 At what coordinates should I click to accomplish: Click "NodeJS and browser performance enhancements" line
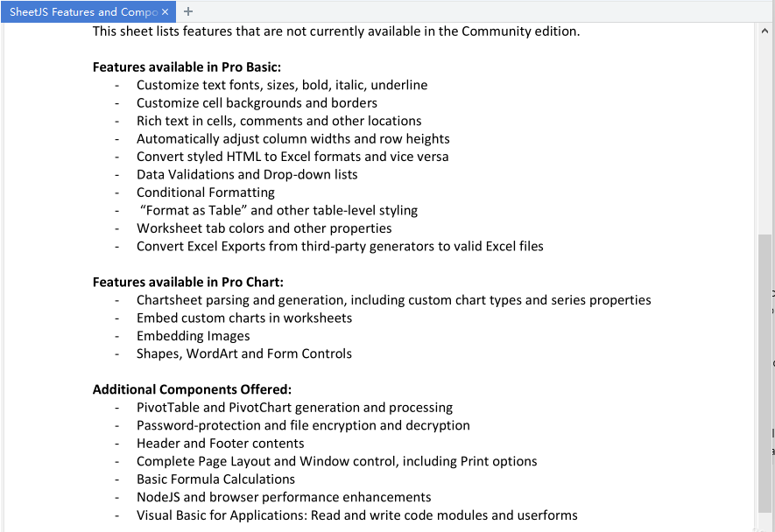point(284,497)
